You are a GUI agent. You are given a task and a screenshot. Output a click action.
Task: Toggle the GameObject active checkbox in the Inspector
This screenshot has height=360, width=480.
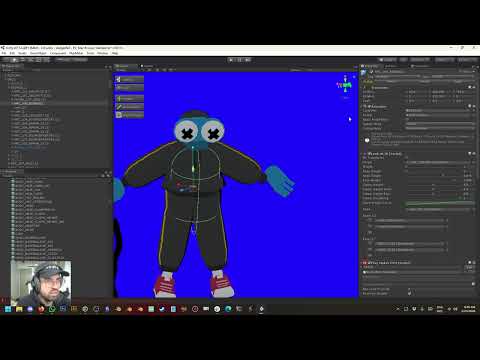tap(372, 71)
